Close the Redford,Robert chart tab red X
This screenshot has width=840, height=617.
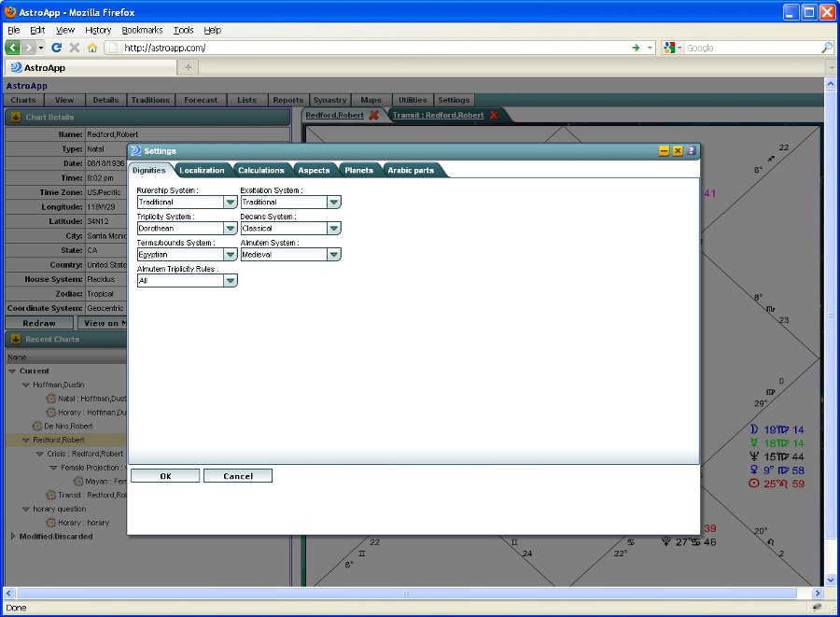coord(374,116)
